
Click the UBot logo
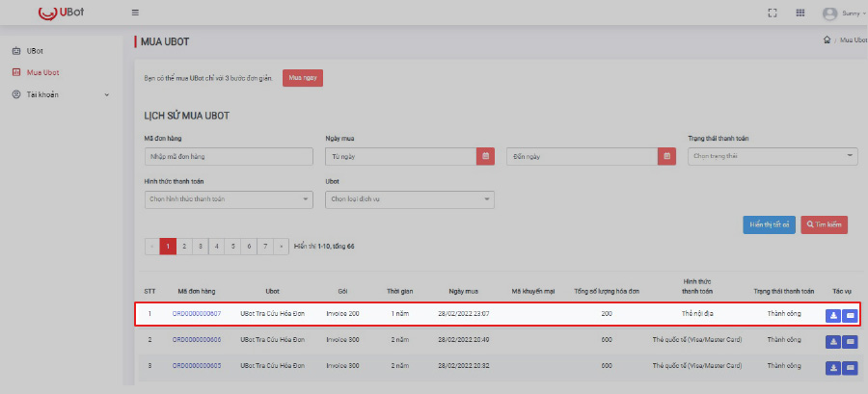click(62, 13)
